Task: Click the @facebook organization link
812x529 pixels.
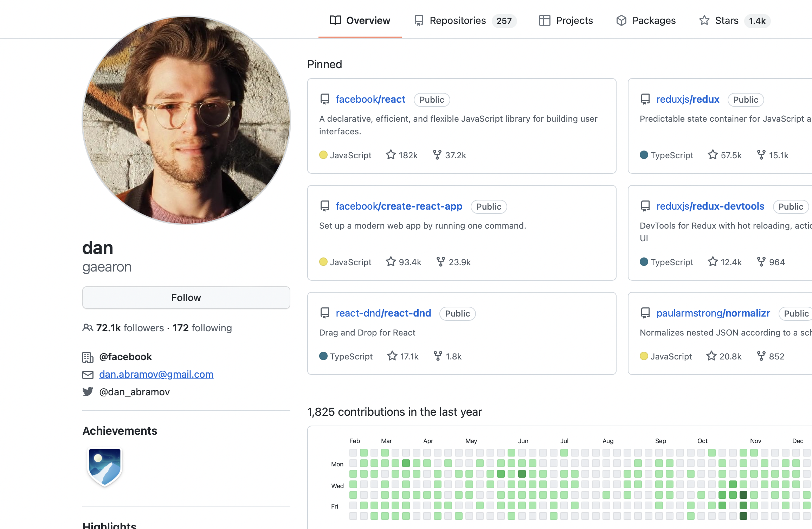Action: point(125,357)
